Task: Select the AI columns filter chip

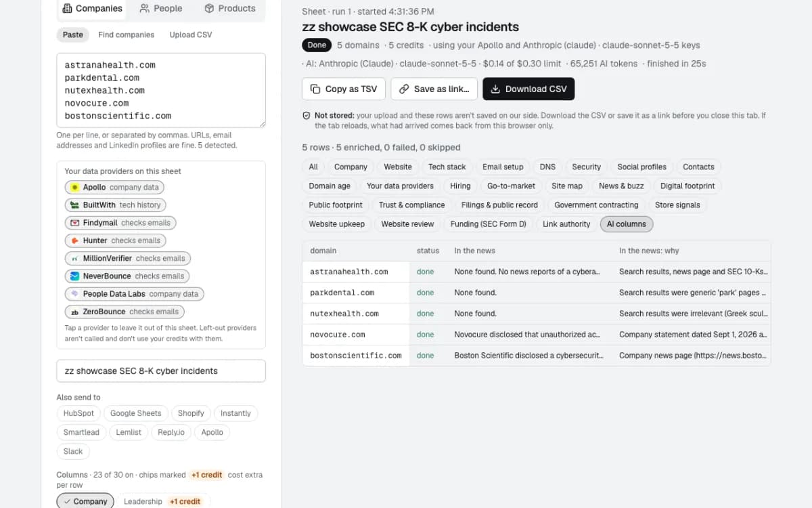Action: (627, 224)
